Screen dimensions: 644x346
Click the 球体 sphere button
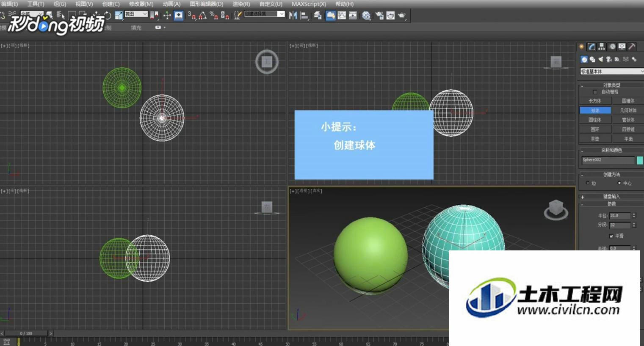(x=595, y=110)
